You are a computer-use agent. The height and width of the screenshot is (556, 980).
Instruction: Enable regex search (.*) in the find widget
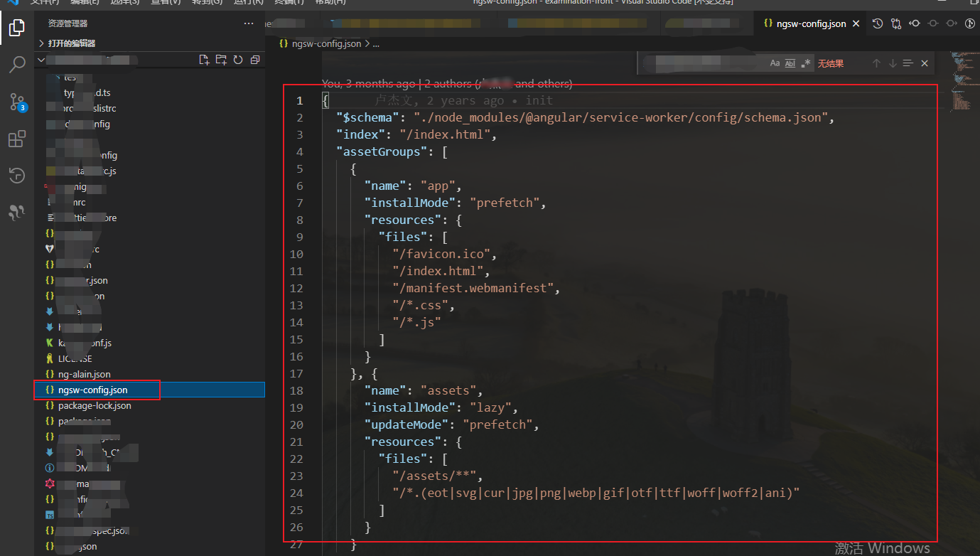pos(806,63)
